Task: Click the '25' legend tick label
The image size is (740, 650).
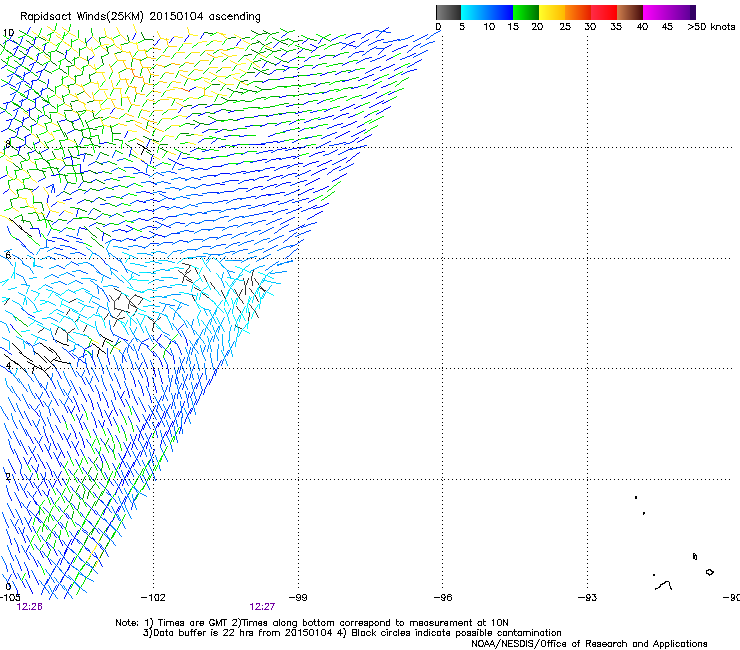Action: [565, 27]
